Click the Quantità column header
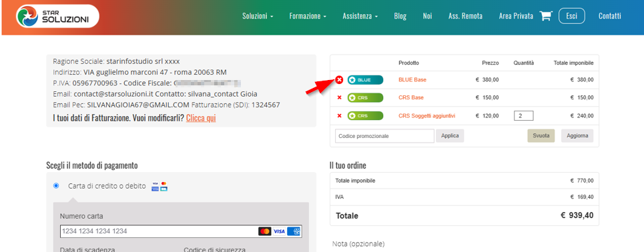 pos(524,63)
